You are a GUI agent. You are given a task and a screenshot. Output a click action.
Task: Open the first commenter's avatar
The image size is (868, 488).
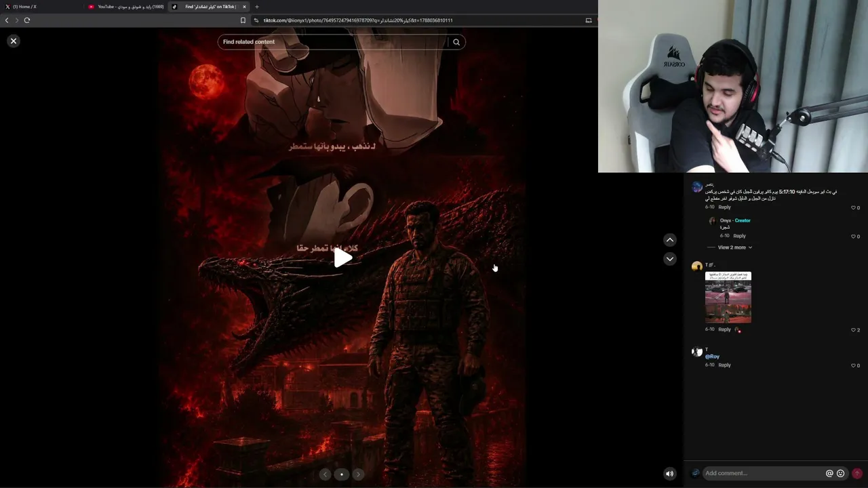coord(696,187)
